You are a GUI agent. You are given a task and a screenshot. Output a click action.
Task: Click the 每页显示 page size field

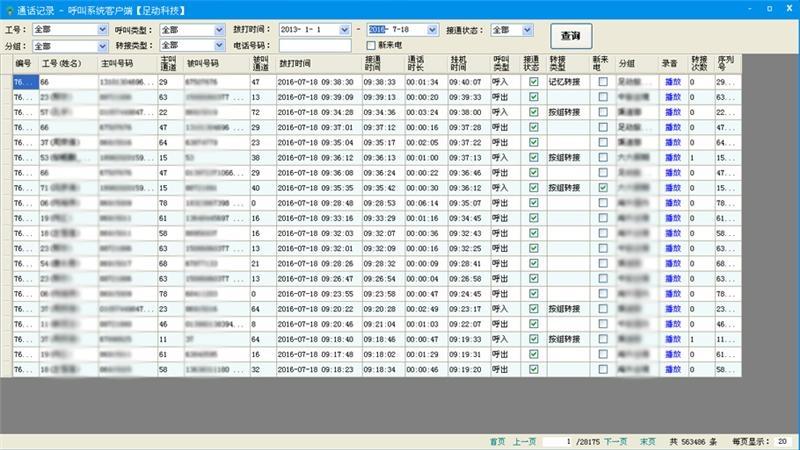tap(782, 441)
